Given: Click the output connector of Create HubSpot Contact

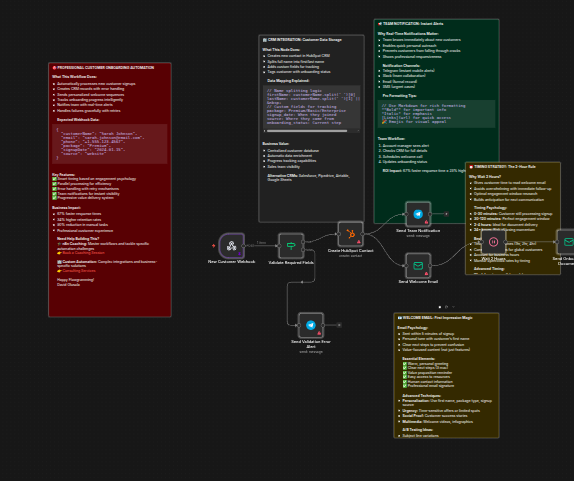Looking at the screenshot, I should 363,234.
